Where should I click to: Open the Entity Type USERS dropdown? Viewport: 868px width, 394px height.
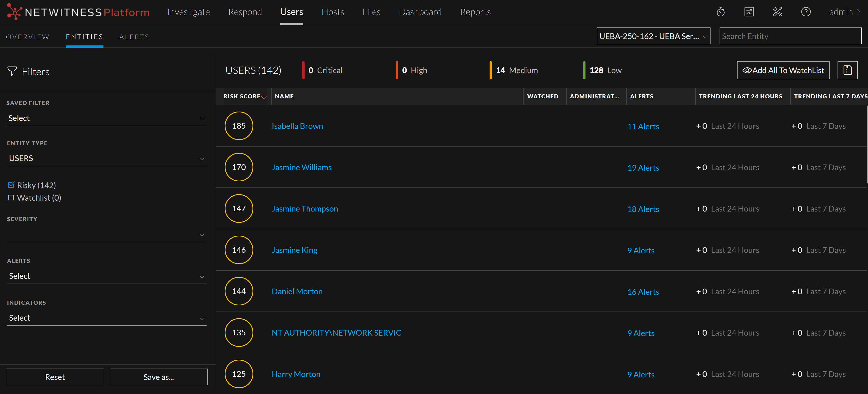[106, 158]
